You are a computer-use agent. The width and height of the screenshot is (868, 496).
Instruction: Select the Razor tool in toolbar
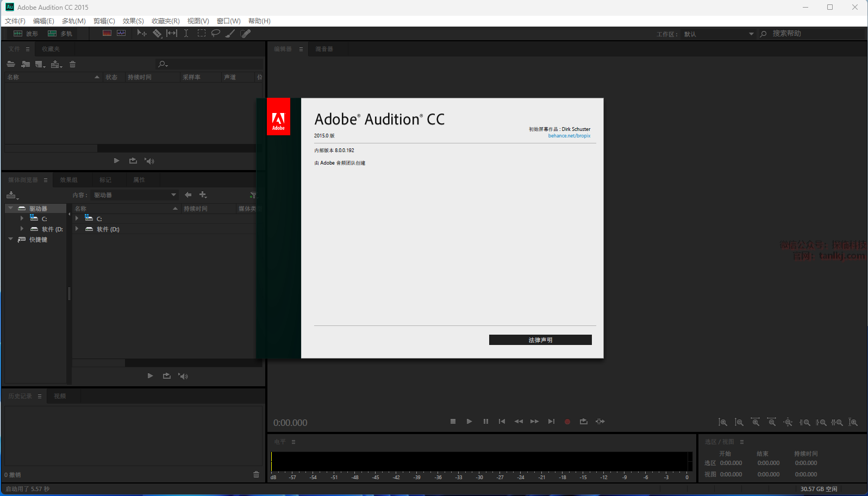(157, 34)
